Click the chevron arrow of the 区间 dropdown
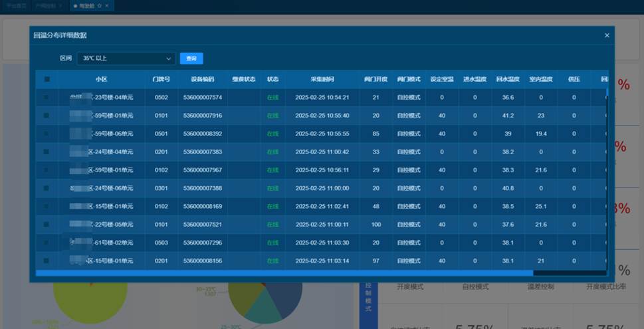The height and width of the screenshot is (329, 644). pyautogui.click(x=168, y=58)
